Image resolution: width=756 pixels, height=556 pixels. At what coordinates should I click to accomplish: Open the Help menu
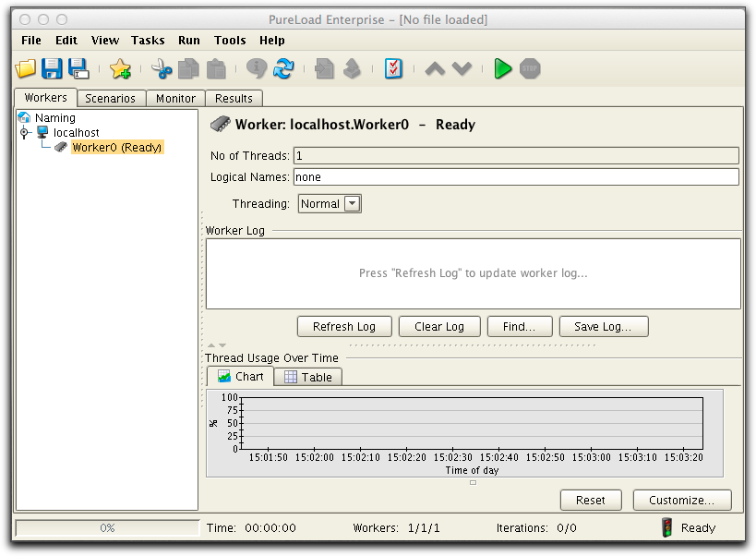(x=272, y=41)
